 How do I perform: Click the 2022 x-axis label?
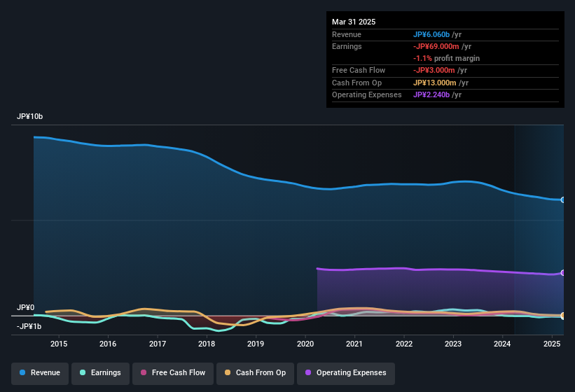point(404,344)
